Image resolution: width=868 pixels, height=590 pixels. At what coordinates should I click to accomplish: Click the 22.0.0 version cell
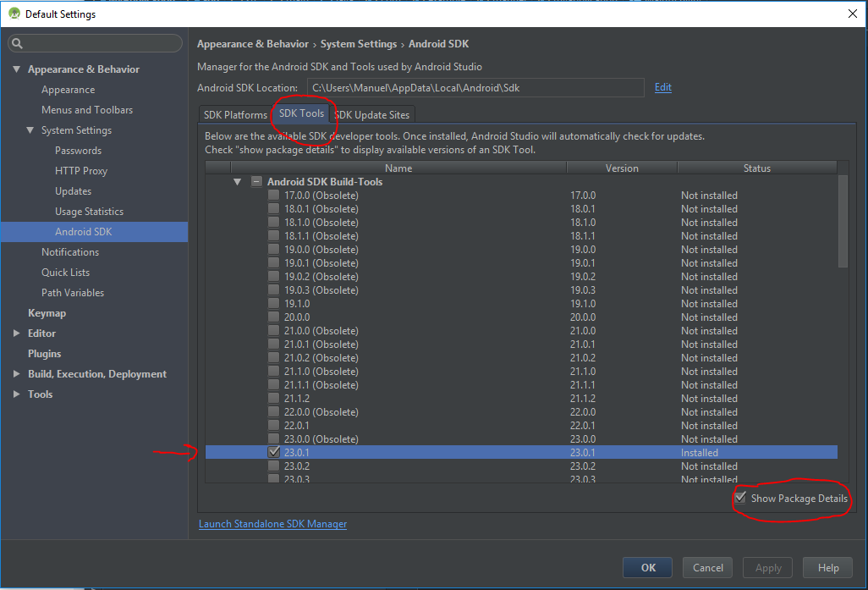coord(583,411)
